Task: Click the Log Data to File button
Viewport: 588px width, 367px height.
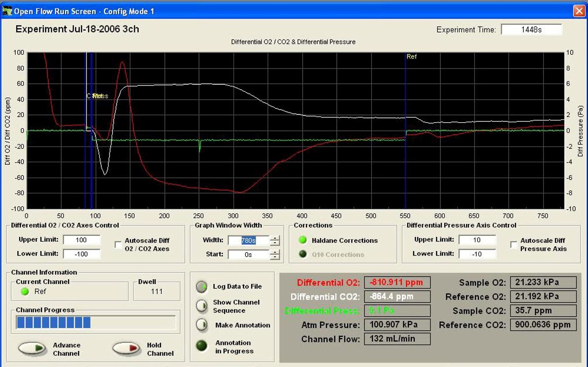Action: tap(201, 286)
